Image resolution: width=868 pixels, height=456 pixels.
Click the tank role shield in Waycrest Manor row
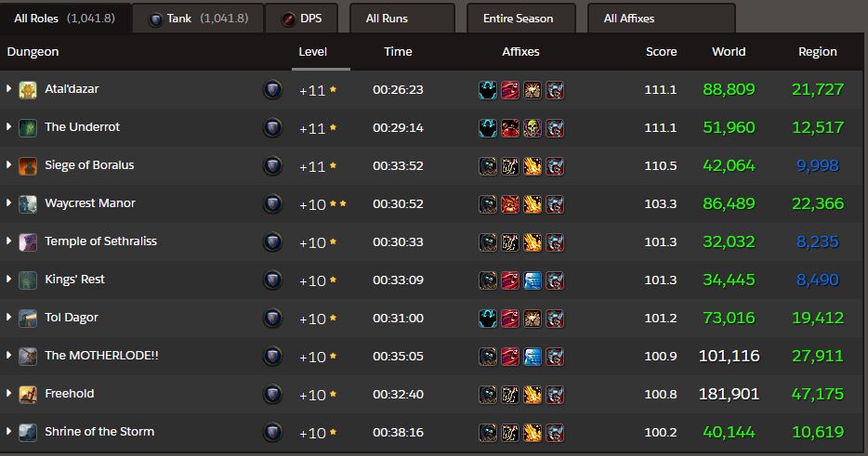272,204
